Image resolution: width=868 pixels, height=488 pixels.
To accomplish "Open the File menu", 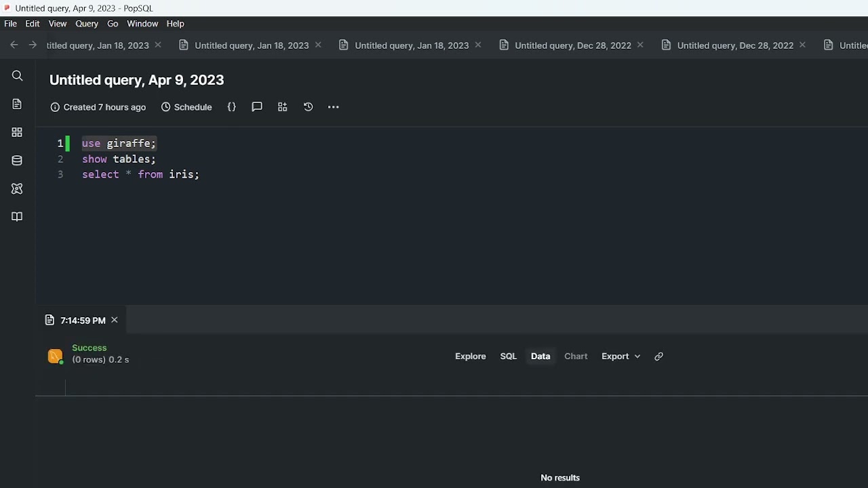I will click(11, 24).
